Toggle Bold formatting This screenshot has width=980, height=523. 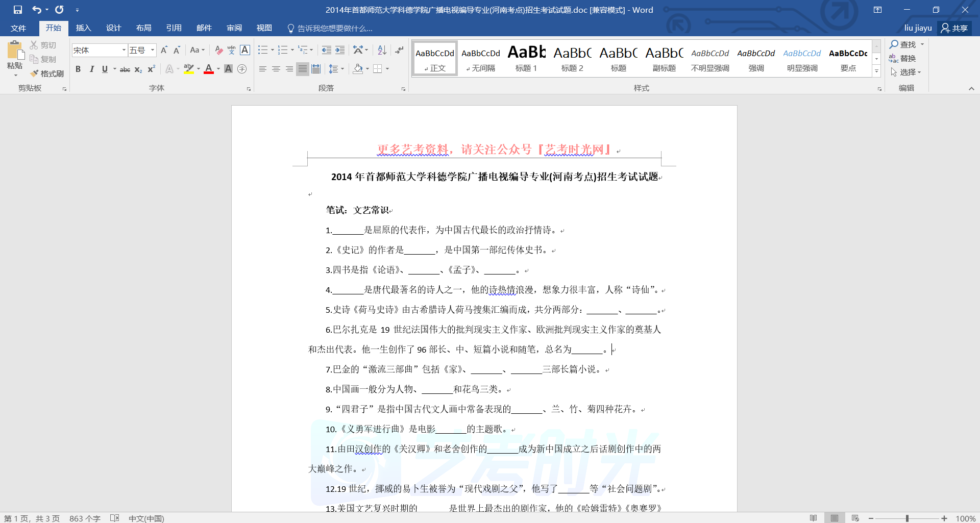pyautogui.click(x=78, y=69)
